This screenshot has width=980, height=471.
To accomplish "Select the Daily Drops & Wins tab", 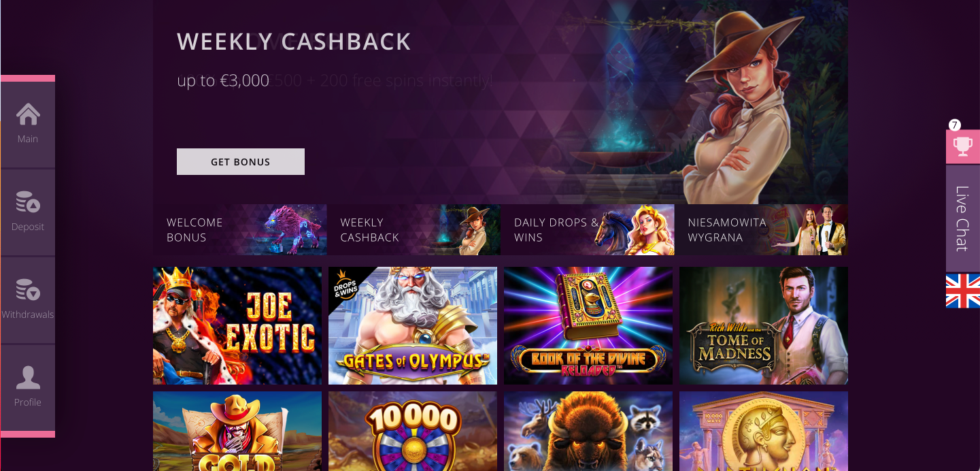I will click(588, 230).
